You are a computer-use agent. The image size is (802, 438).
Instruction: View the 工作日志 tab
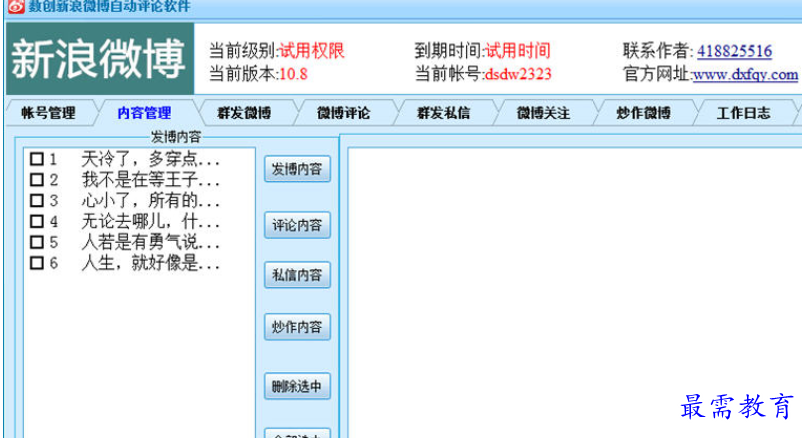[x=743, y=113]
